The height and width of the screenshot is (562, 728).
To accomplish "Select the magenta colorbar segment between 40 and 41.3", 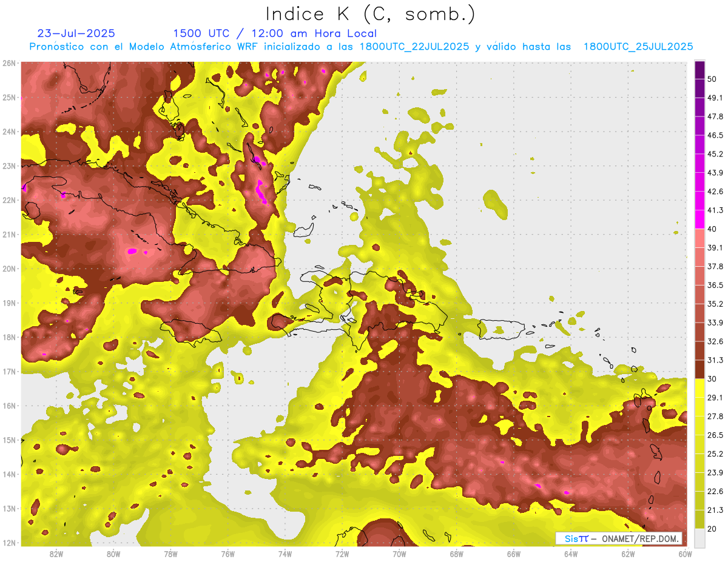I will click(x=699, y=219).
